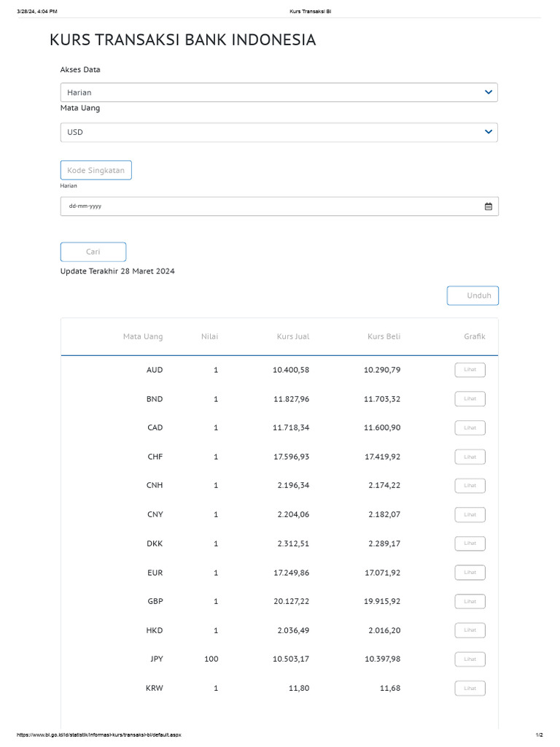
Task: Show EUR rate graph via Lihat
Action: pyautogui.click(x=470, y=573)
